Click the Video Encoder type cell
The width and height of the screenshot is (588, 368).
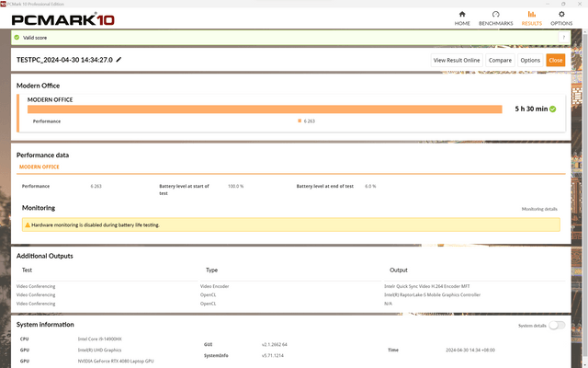[214, 286]
